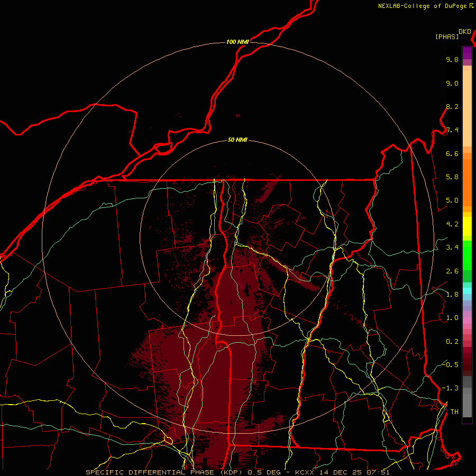Click the DKD label above color scale

[x=464, y=32]
